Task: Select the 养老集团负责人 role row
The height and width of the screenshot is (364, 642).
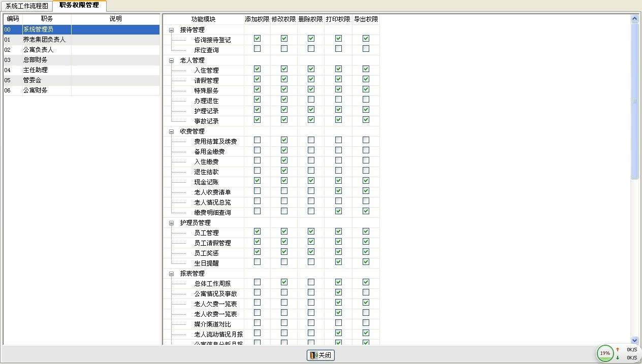Action: (44, 40)
